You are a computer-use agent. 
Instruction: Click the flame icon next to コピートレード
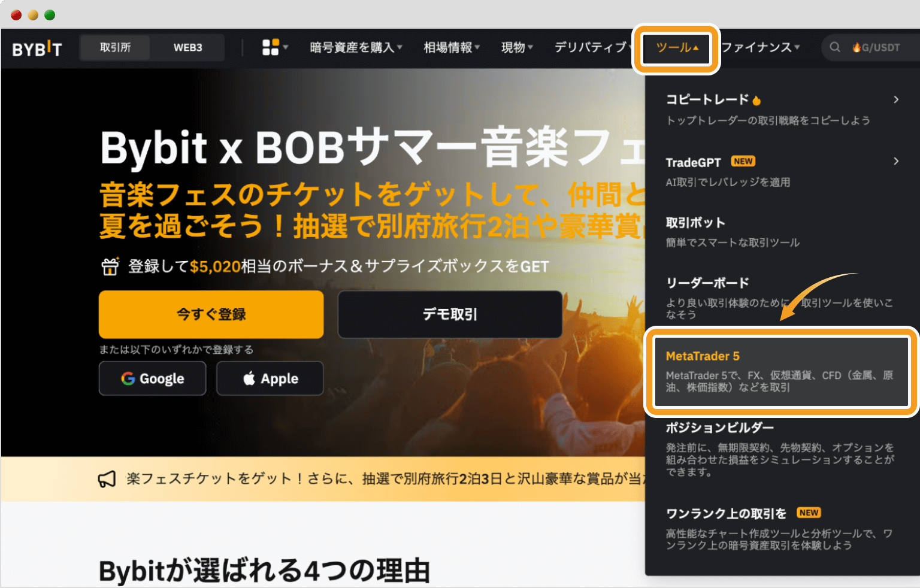(756, 100)
